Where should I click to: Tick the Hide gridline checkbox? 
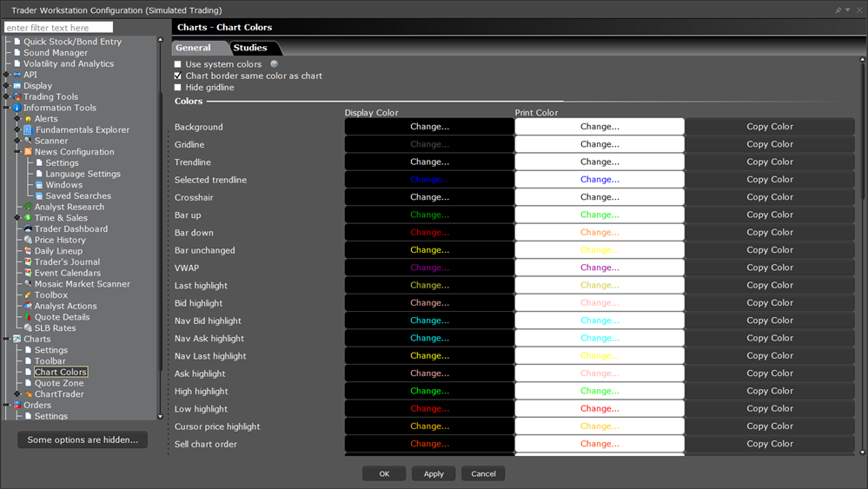(178, 88)
